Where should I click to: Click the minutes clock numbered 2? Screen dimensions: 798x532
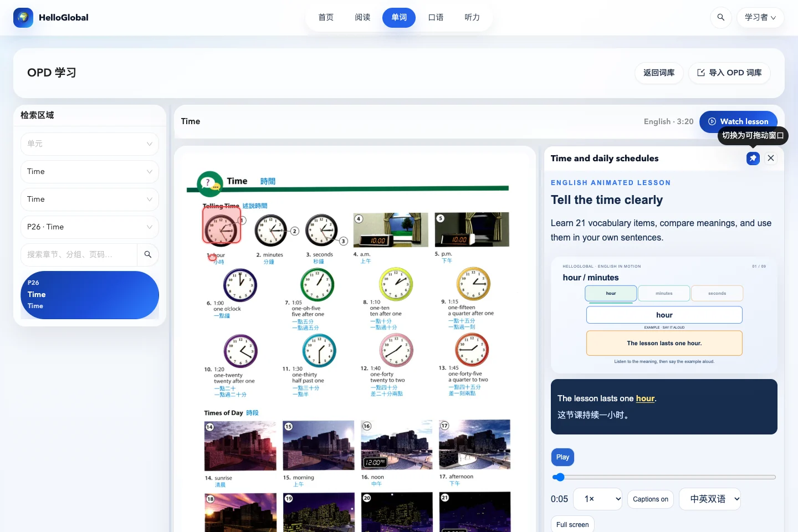271,231
